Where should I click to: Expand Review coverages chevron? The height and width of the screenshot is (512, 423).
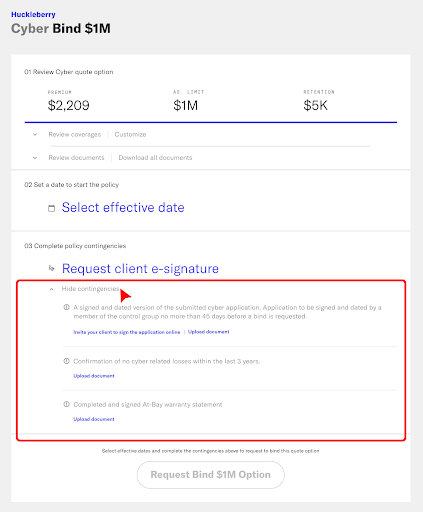[35, 135]
